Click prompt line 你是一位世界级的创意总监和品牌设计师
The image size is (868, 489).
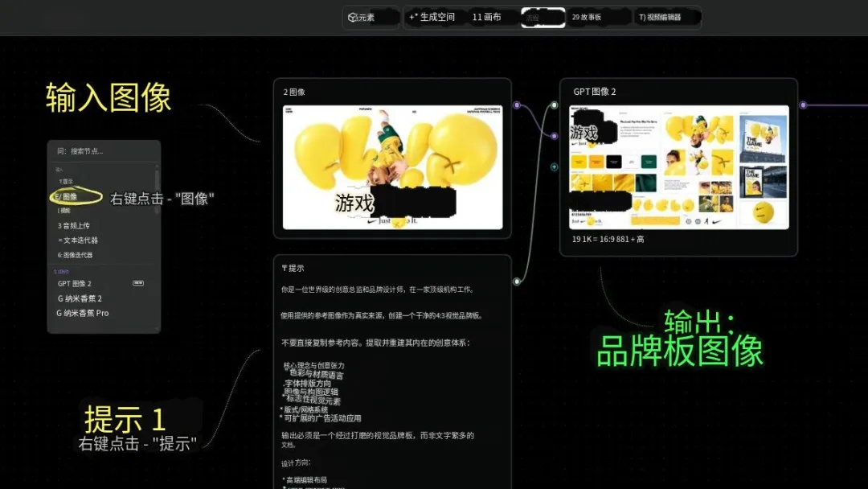coord(378,289)
